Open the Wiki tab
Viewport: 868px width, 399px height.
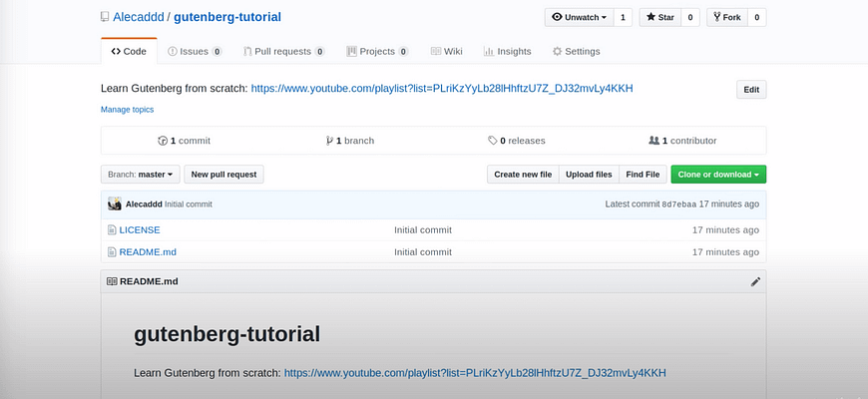[447, 52]
